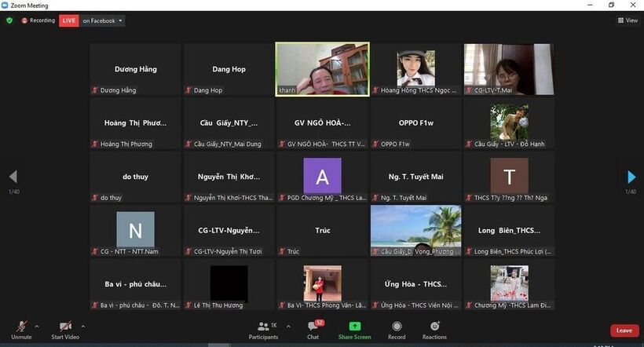This screenshot has height=347, width=644.
Task: Expand audio options arrow beside Unmute
Action: pos(37,326)
